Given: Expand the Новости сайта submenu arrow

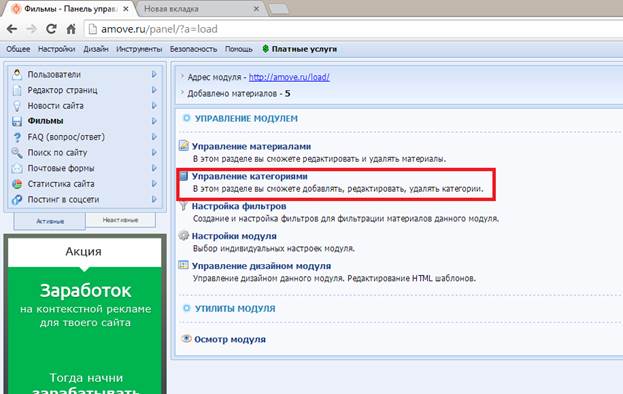Looking at the screenshot, I should click(154, 106).
